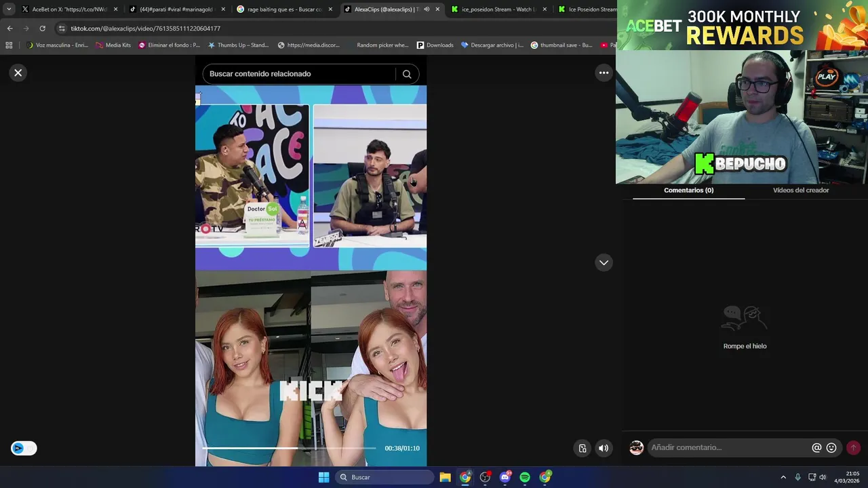Click the taskbar Buscar search box

pos(385,477)
